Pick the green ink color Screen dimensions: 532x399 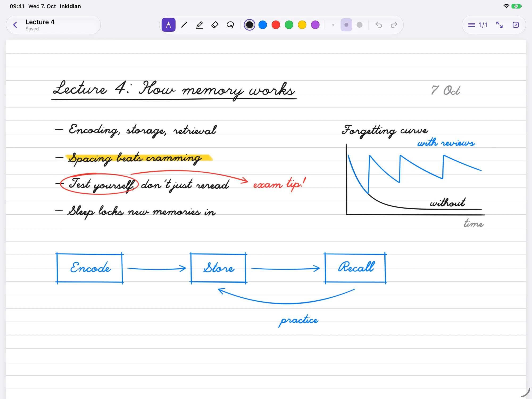tap(289, 25)
